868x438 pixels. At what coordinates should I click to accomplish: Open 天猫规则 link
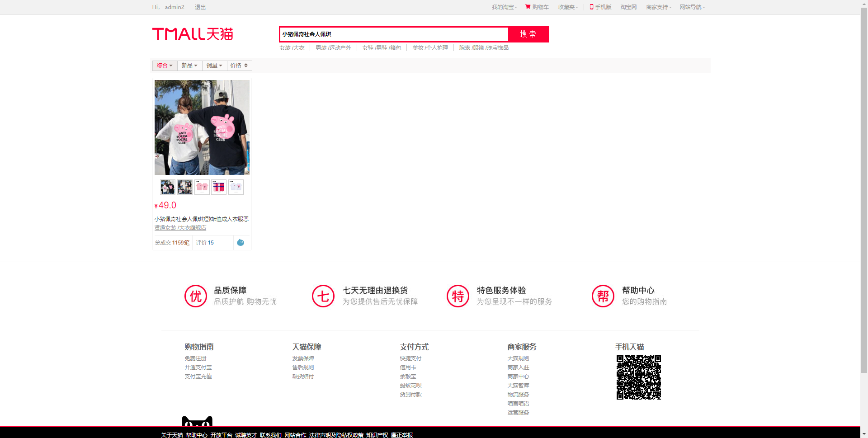coord(518,358)
